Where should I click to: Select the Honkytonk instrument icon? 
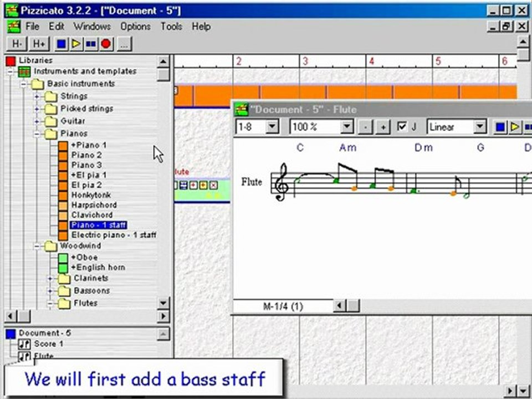click(63, 196)
